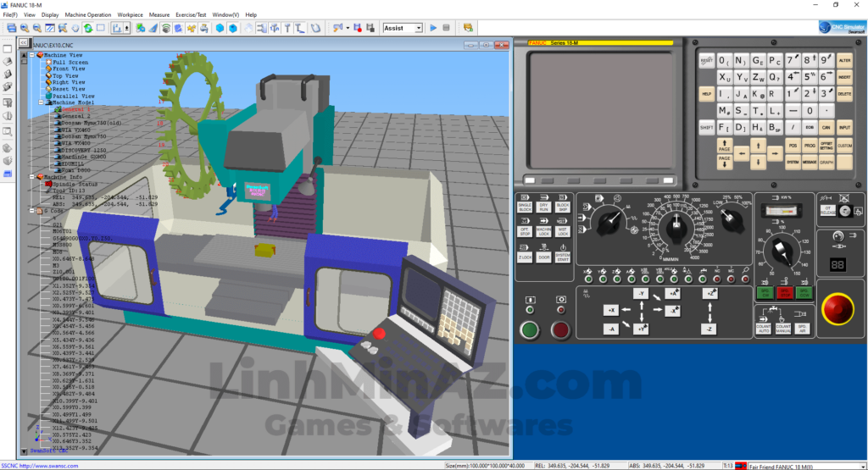Click the +X jog axis button
Screen dimensions: 868x470
click(610, 310)
